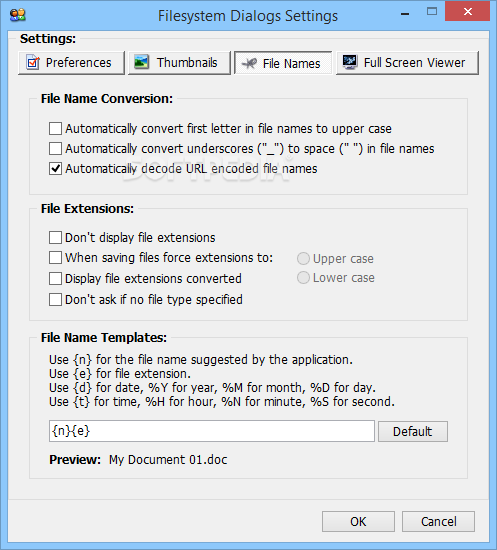Screen dimensions: 497x550
Task: Uncheck decode URL encoded file names
Action: pos(55,169)
